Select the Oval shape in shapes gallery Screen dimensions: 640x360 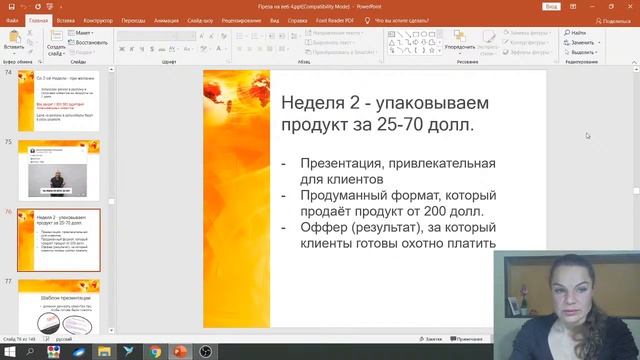pyautogui.click(x=424, y=34)
